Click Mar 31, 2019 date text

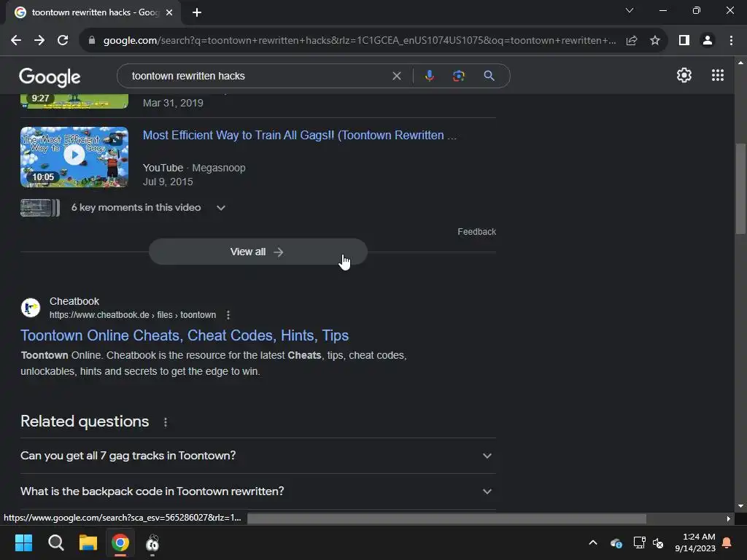pos(173,103)
